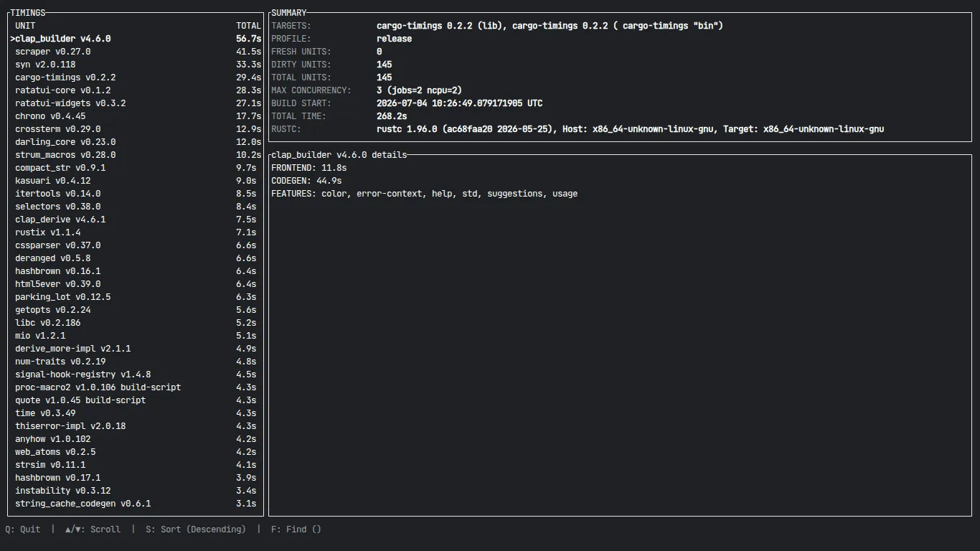Click the Scroll shortcut hint
Viewport: 980px width, 551px height.
pyautogui.click(x=93, y=529)
